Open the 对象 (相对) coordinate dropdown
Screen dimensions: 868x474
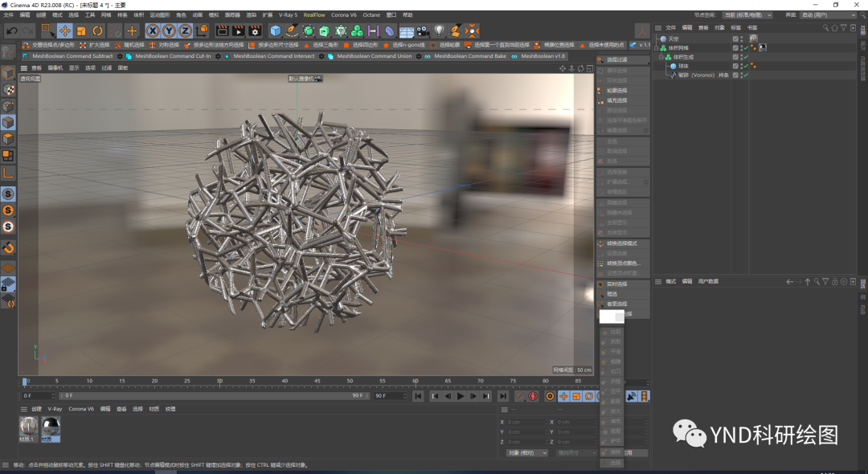click(526, 453)
